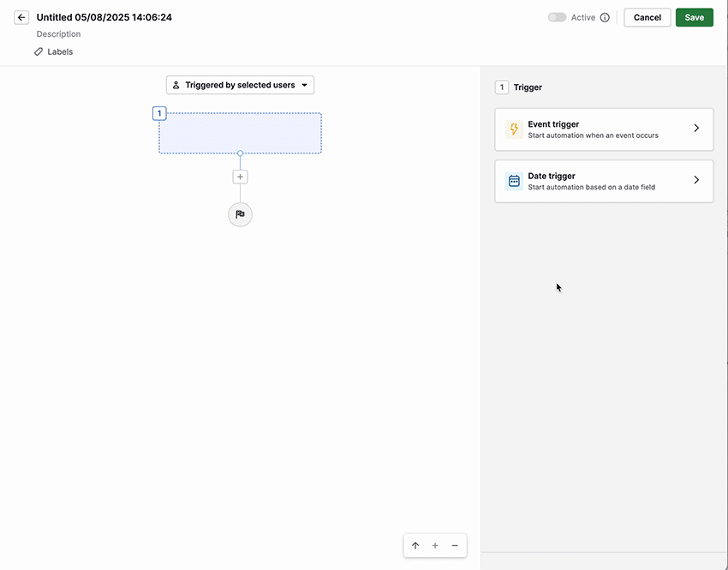Image resolution: width=728 pixels, height=570 pixels.
Task: Click the Save button
Action: click(x=694, y=17)
